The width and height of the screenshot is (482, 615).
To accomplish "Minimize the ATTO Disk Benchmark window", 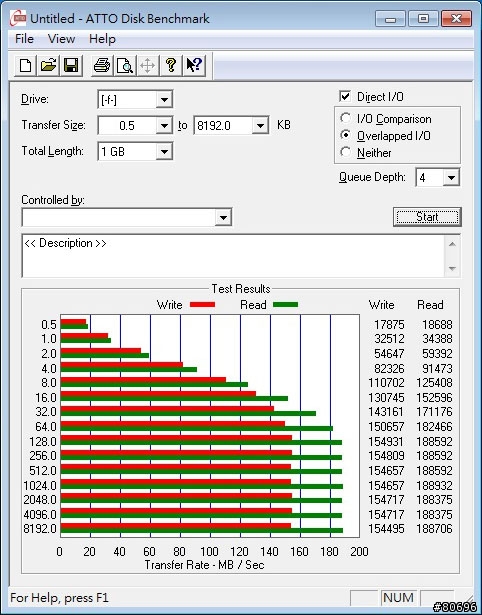I will 390,18.
